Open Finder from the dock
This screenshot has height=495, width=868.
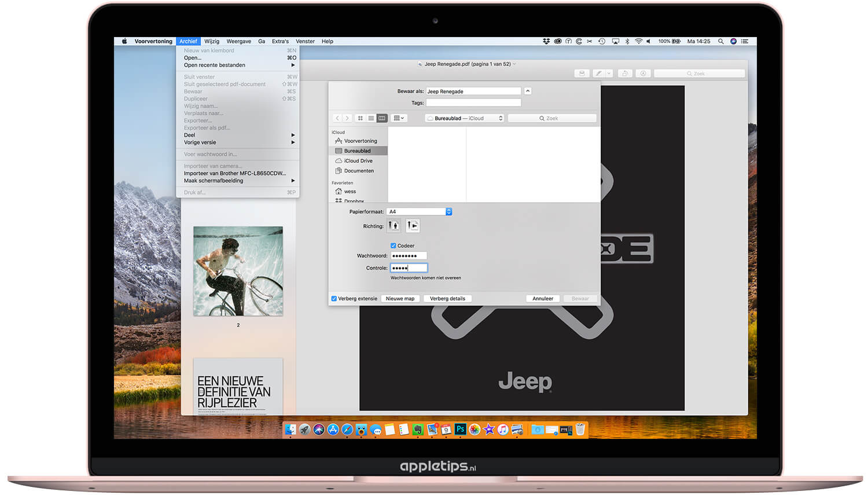click(290, 430)
